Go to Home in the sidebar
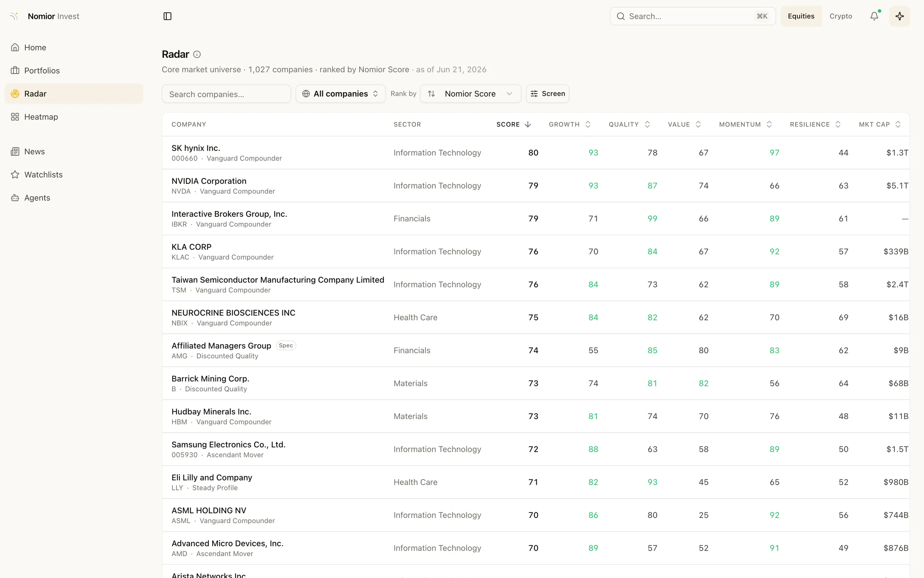Screen dimensions: 924x578 [74, 47]
